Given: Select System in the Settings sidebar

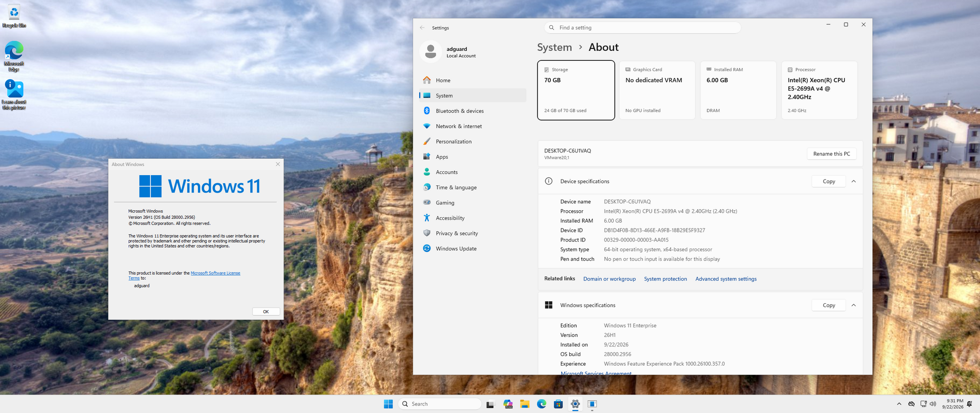Looking at the screenshot, I should [473, 95].
